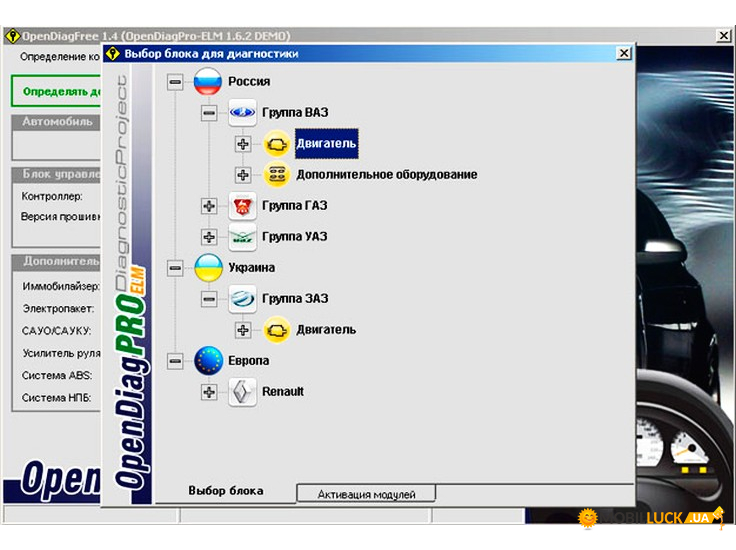The width and height of the screenshot is (736, 550).
Task: Collapse the Группа ЗАЗ node
Action: click(x=209, y=299)
